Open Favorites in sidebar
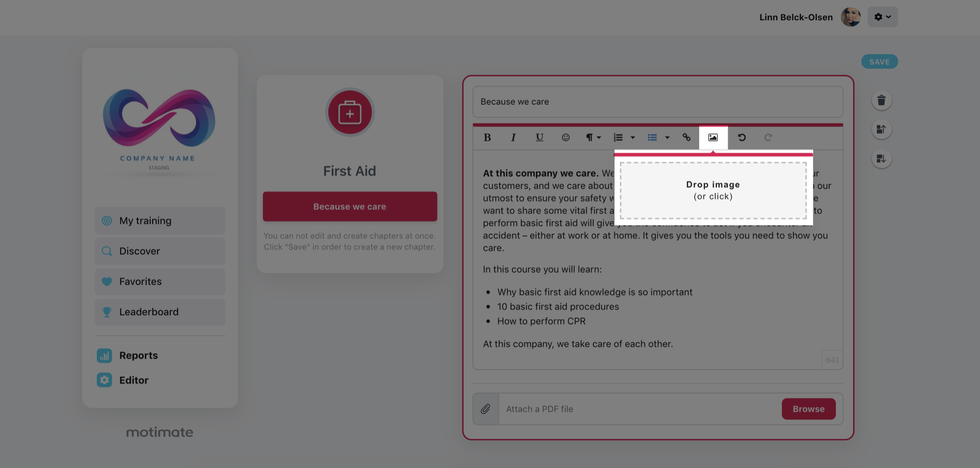The width and height of the screenshot is (980, 468). point(160,282)
